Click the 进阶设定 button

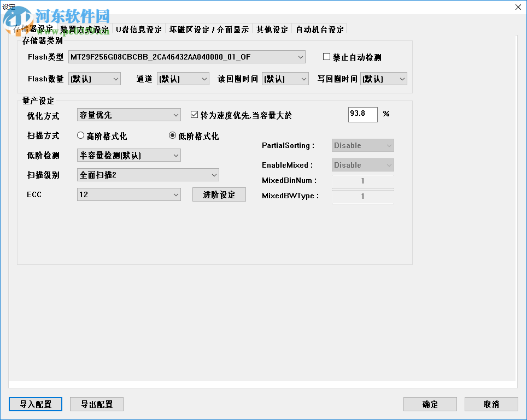(x=219, y=194)
